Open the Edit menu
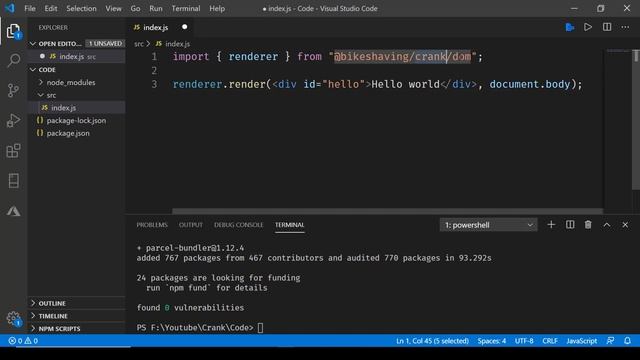The height and width of the screenshot is (360, 640). pos(51,8)
